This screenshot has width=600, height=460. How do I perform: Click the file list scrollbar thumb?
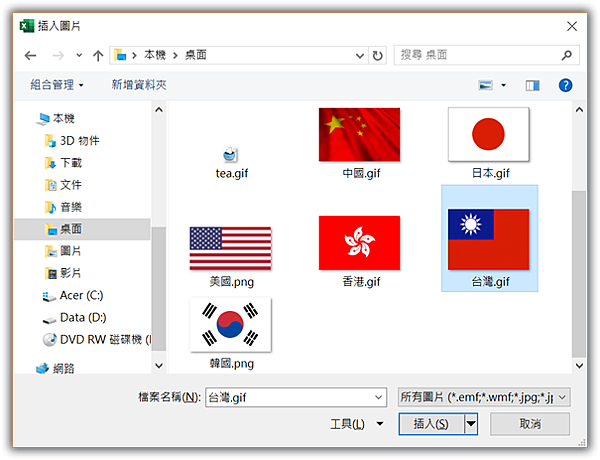click(x=579, y=274)
